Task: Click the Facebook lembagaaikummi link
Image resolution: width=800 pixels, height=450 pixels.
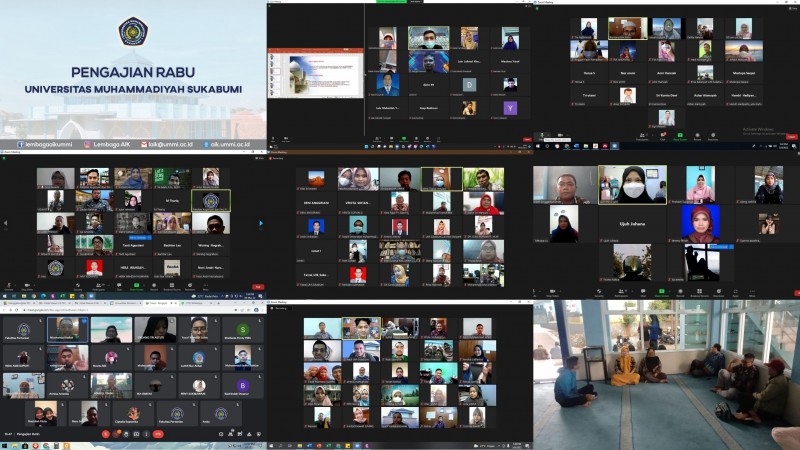Action: click(x=42, y=145)
